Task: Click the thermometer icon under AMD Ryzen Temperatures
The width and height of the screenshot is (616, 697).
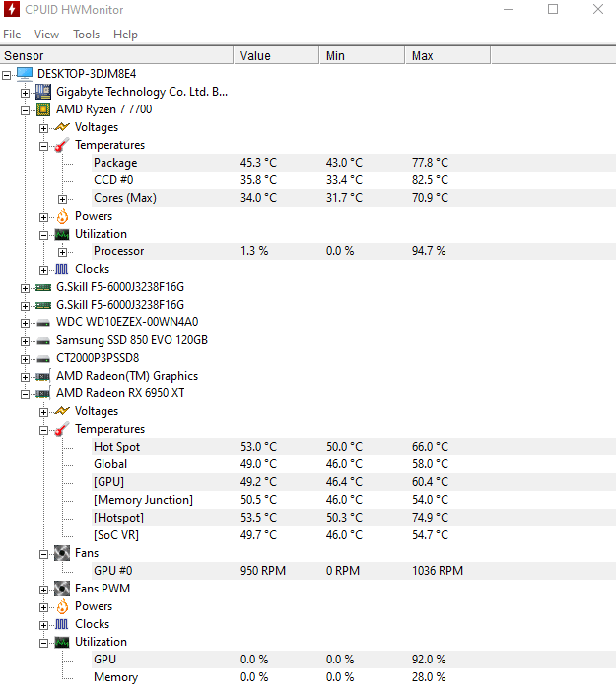Action: 62,145
